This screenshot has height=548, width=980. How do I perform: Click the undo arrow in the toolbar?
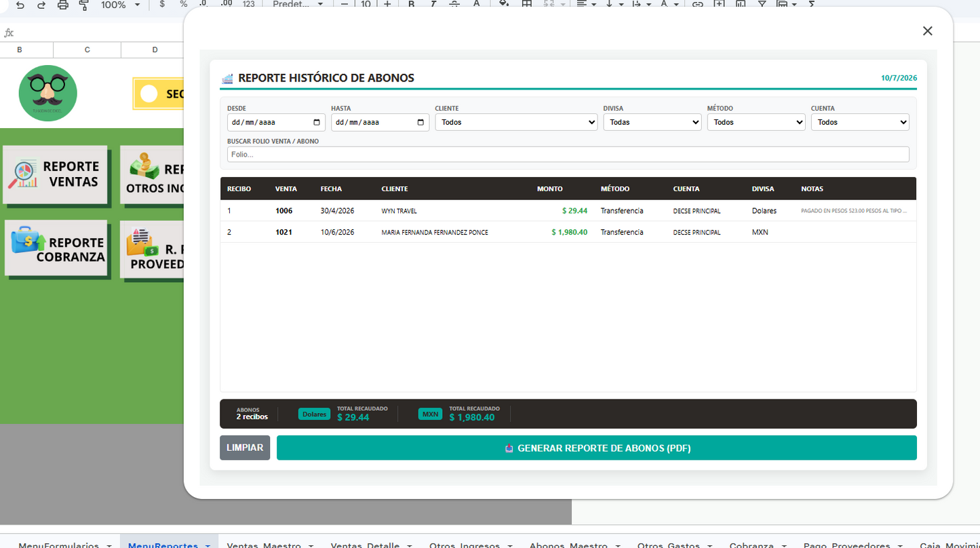[20, 5]
